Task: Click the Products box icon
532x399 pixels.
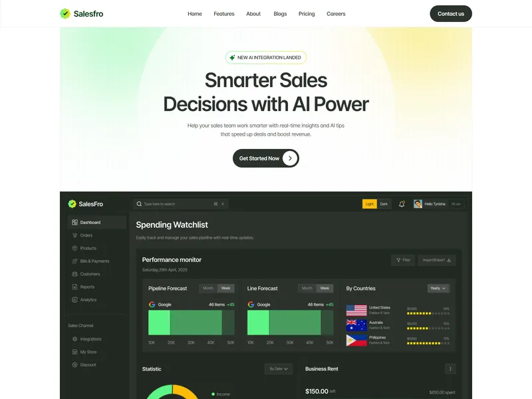Action: (74, 248)
